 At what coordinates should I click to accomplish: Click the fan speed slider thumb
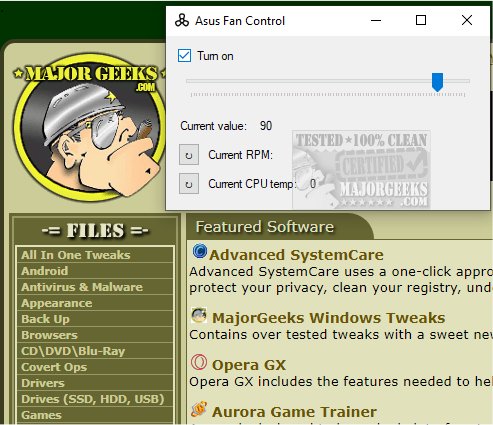point(437,82)
